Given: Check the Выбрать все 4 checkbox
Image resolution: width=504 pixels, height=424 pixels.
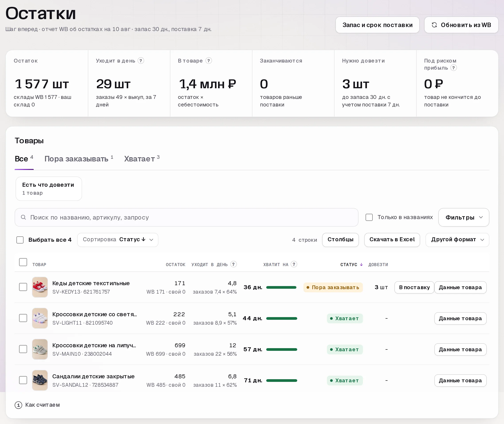Looking at the screenshot, I should [x=20, y=240].
